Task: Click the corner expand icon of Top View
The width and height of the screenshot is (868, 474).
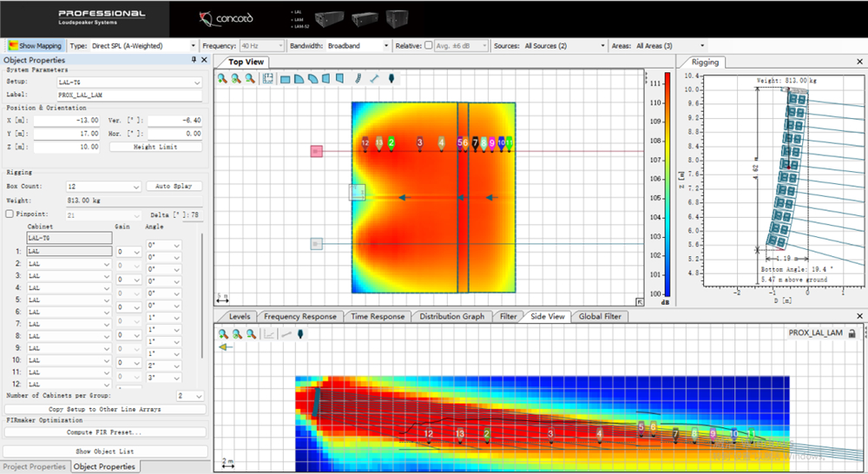Action: point(640,302)
